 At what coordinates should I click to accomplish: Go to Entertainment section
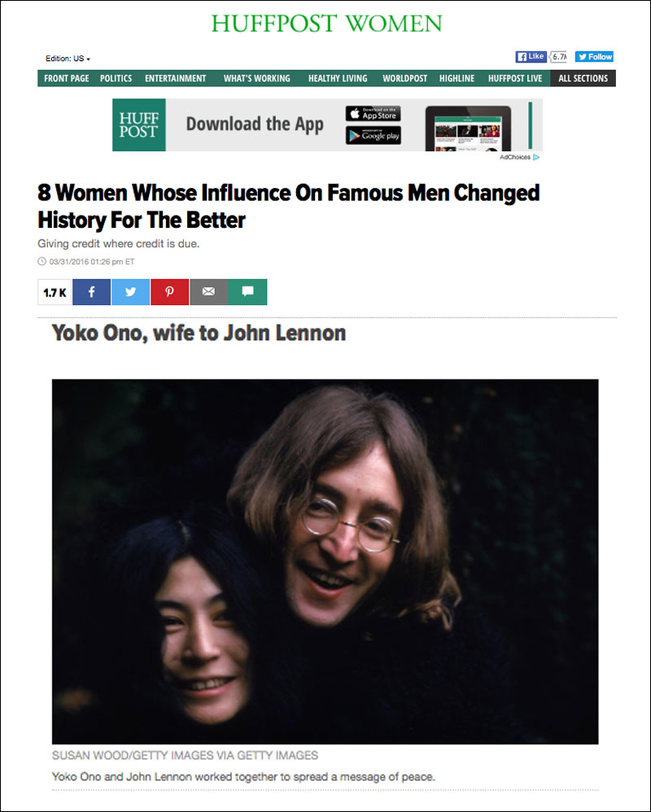[176, 78]
